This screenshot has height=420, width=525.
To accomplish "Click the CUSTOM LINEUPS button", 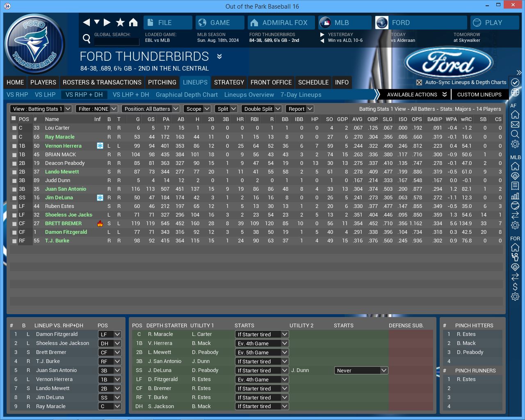I will [479, 95].
